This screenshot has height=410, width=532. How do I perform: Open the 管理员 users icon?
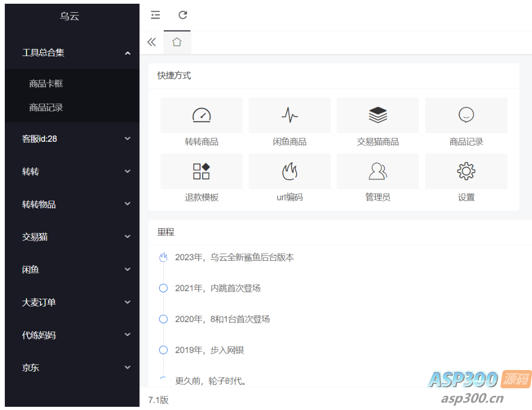point(378,171)
